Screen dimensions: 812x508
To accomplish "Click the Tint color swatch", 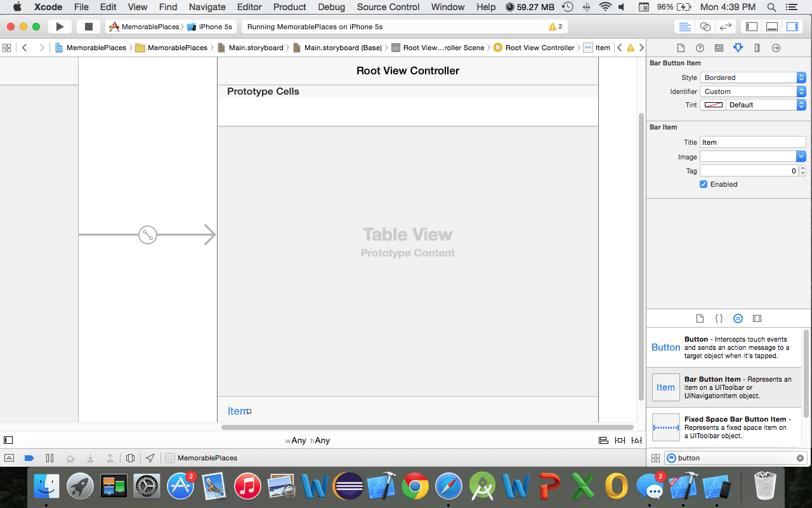I will 714,105.
